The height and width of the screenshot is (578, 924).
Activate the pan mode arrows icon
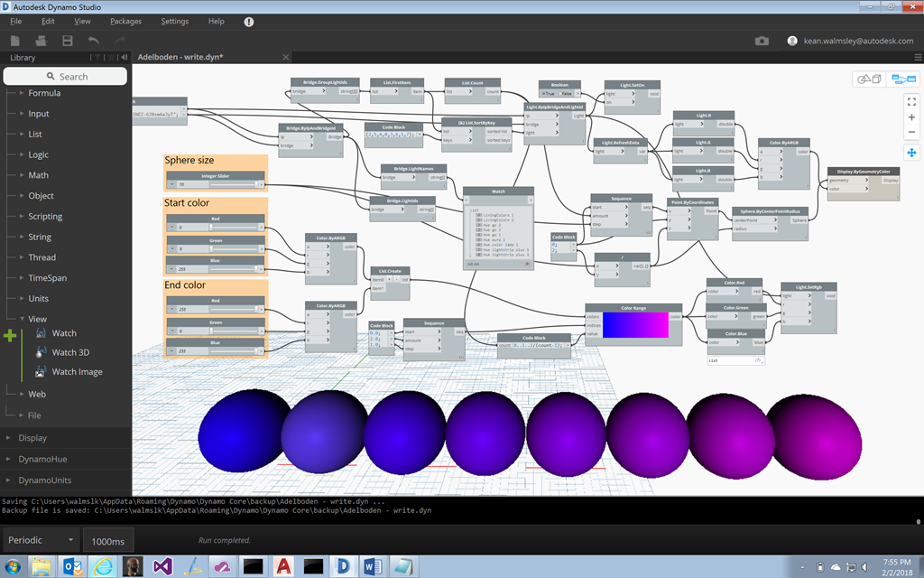point(911,153)
